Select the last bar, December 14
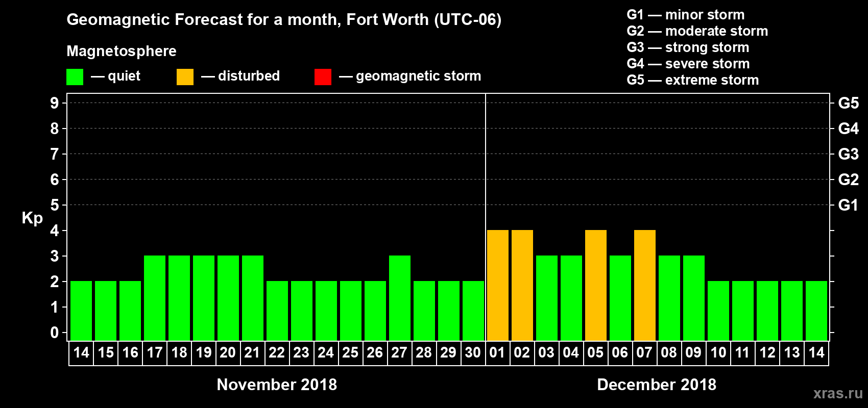Image resolution: width=868 pixels, height=408 pixels. click(x=816, y=311)
